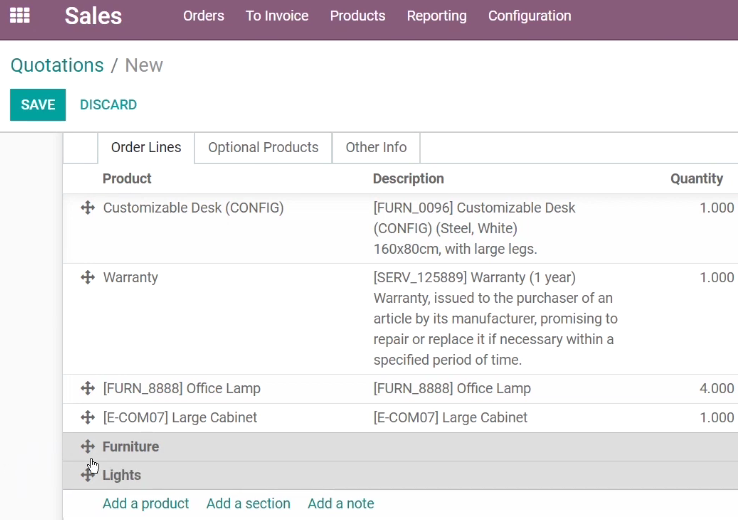Click the Warranty row move handle
Screen dimensions: 738x520
pyautogui.click(x=88, y=277)
